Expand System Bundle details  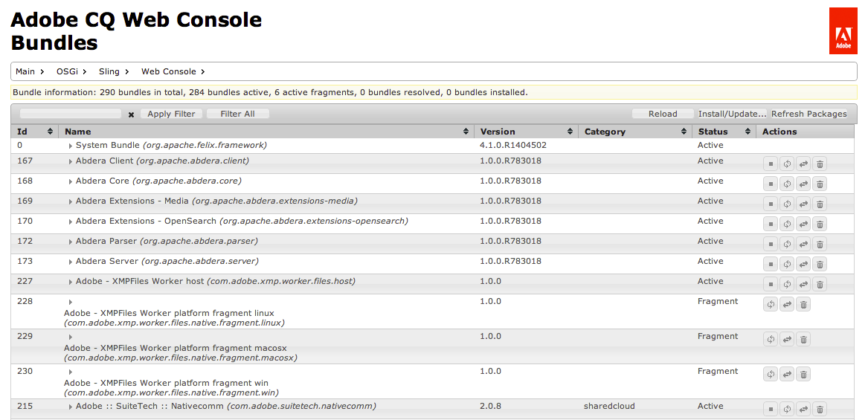71,146
